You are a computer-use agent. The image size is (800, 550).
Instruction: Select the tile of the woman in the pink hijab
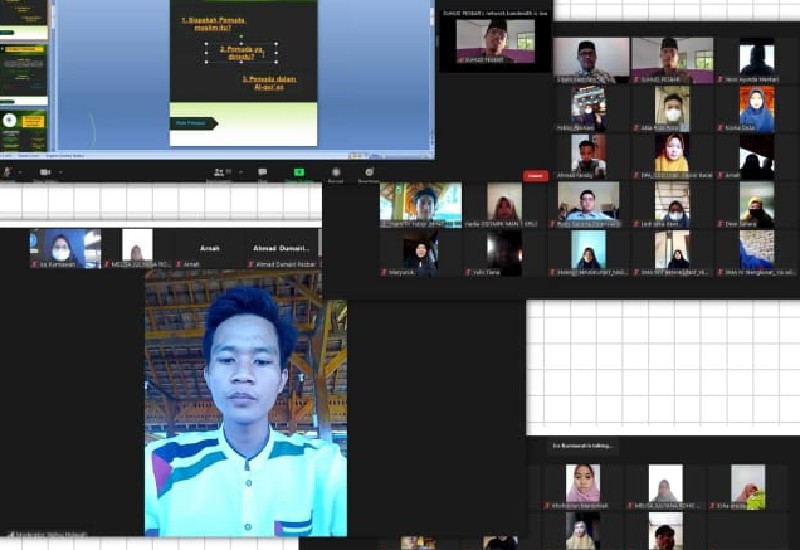pyautogui.click(x=583, y=486)
